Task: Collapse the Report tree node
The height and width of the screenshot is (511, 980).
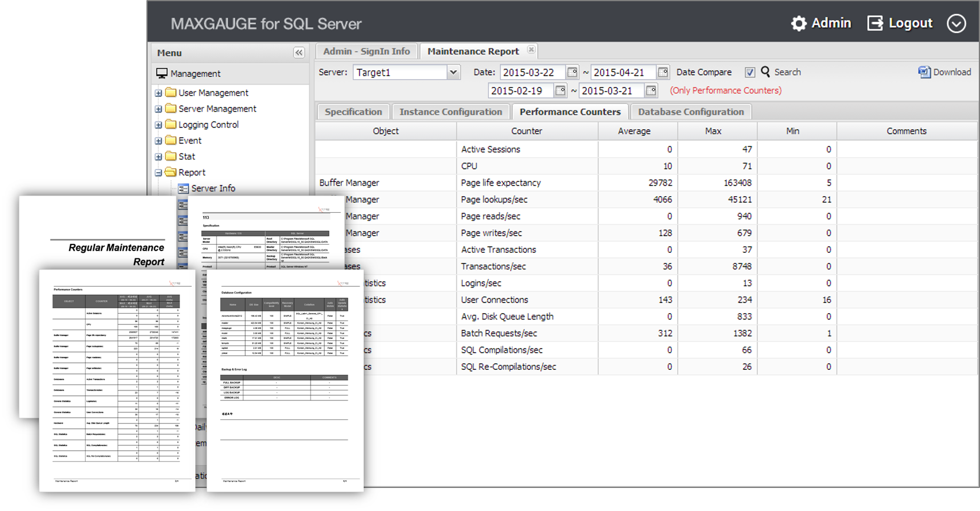Action: [158, 172]
